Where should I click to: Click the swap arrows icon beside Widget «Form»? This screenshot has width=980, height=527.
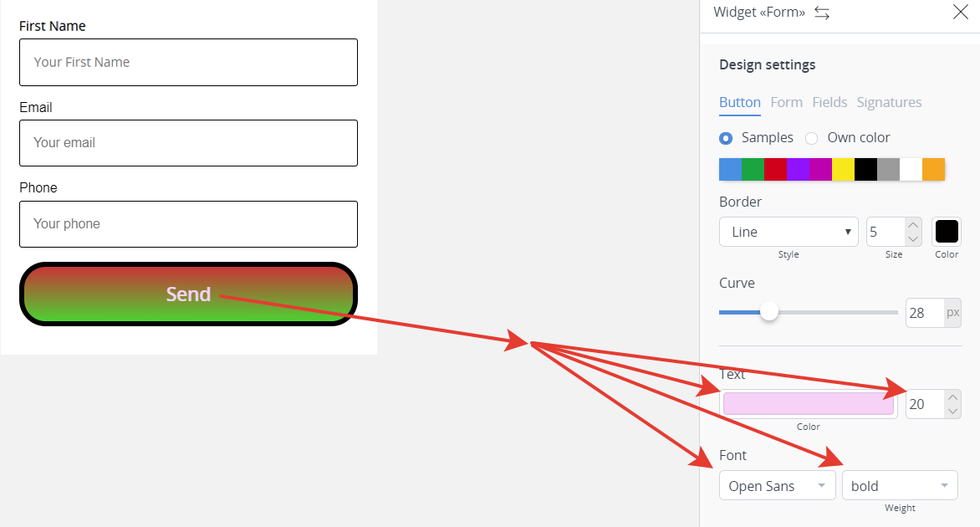coord(822,13)
